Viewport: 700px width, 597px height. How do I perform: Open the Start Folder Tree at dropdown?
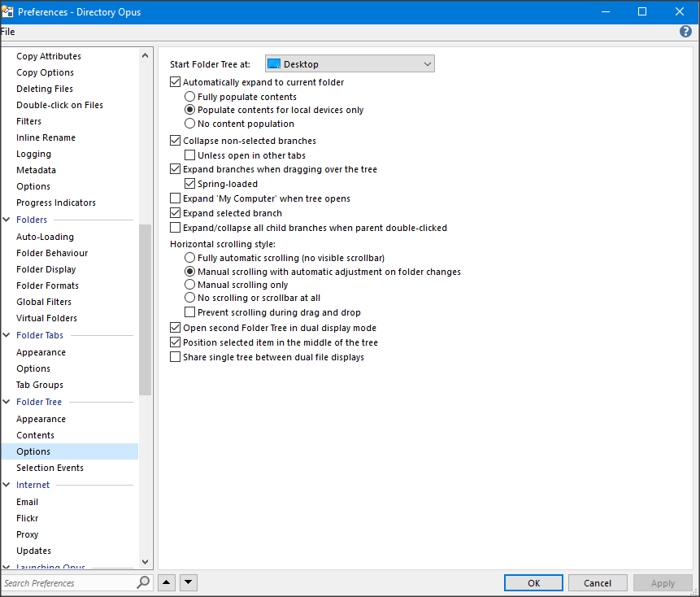[x=350, y=64]
